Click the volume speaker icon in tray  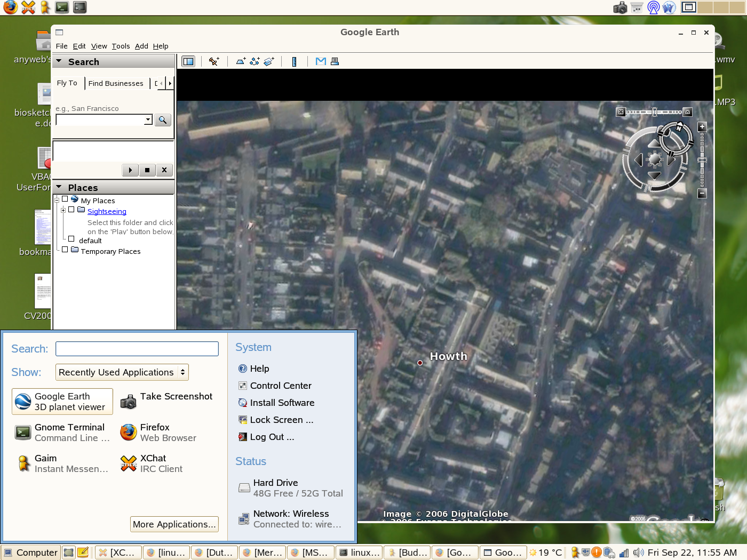tap(638, 553)
